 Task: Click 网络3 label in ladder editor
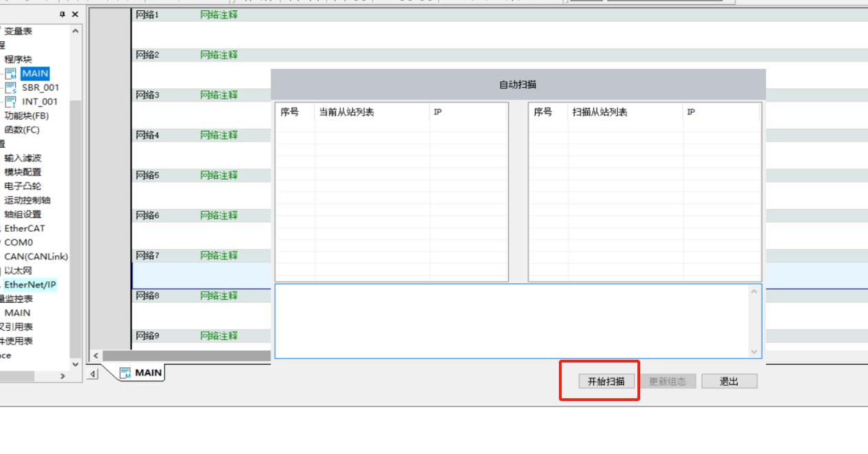(x=147, y=95)
